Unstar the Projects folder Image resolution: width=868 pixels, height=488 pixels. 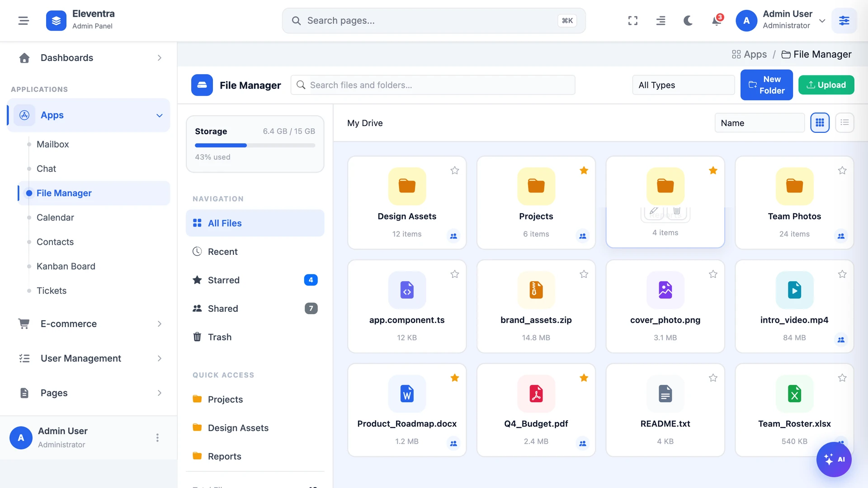[584, 170]
